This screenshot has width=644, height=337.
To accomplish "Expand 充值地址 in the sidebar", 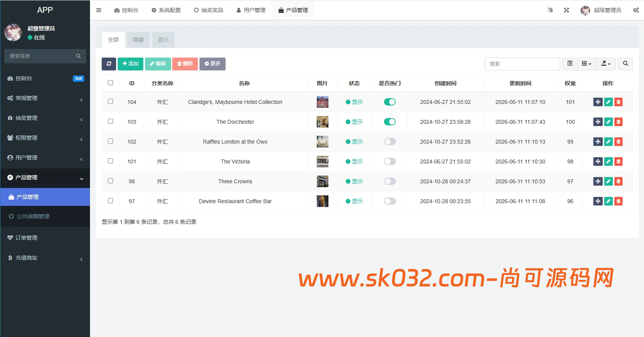I will pos(45,258).
